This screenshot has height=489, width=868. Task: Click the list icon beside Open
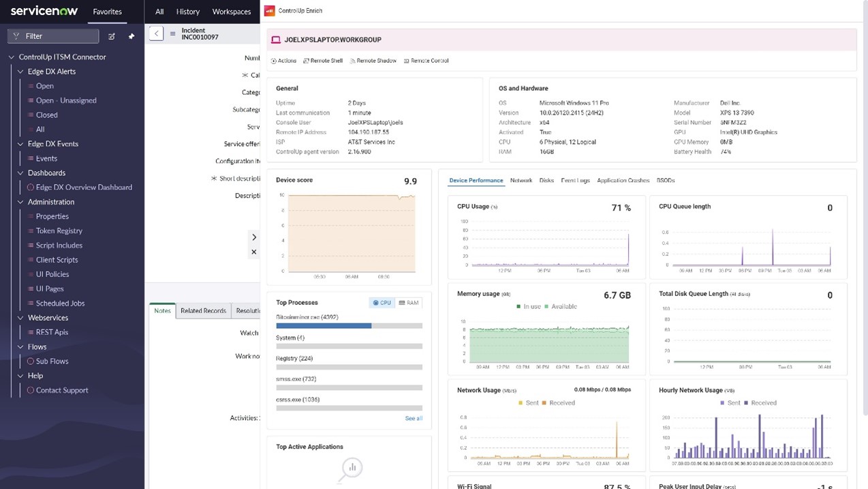pos(30,86)
